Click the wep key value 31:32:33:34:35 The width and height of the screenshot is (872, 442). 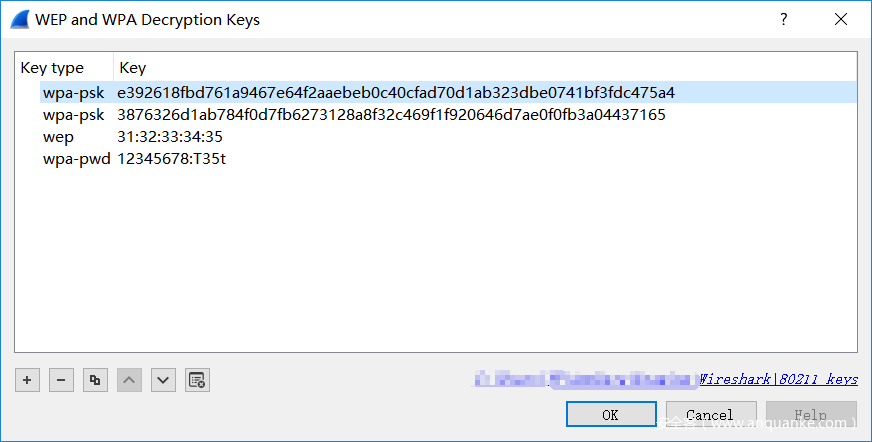170,137
